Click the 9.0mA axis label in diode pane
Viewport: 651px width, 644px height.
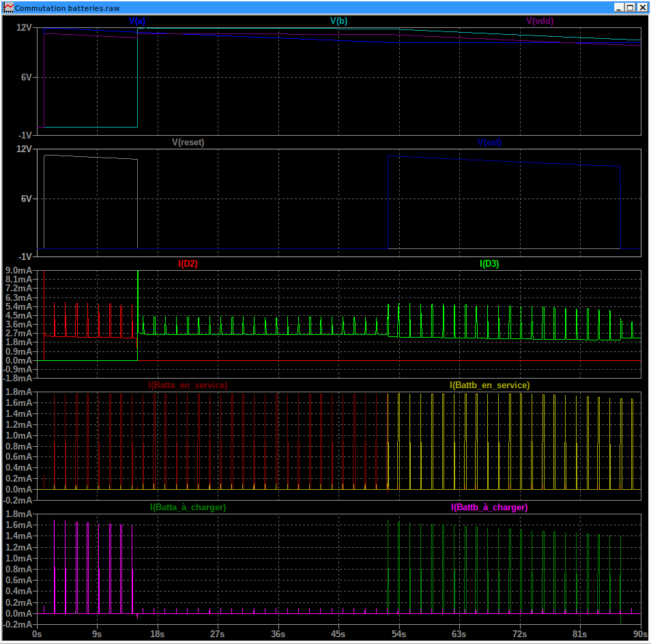pos(18,271)
